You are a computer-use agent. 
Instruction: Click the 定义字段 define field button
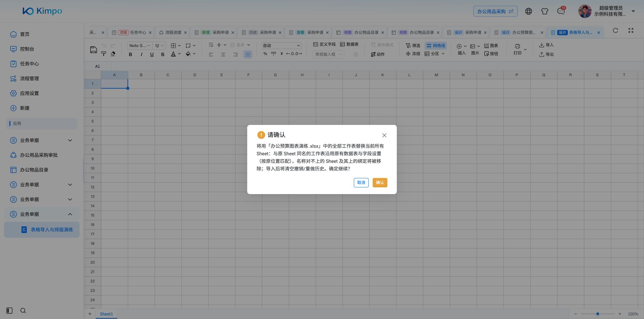[x=324, y=44]
